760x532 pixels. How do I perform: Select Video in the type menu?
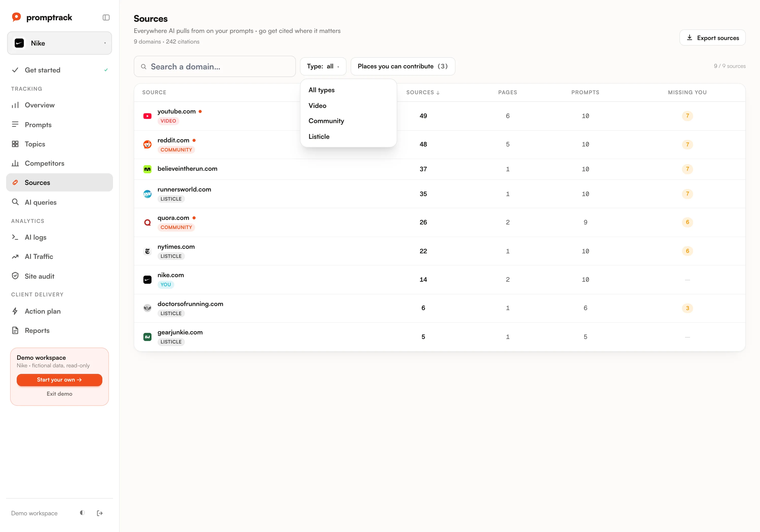(x=348, y=106)
